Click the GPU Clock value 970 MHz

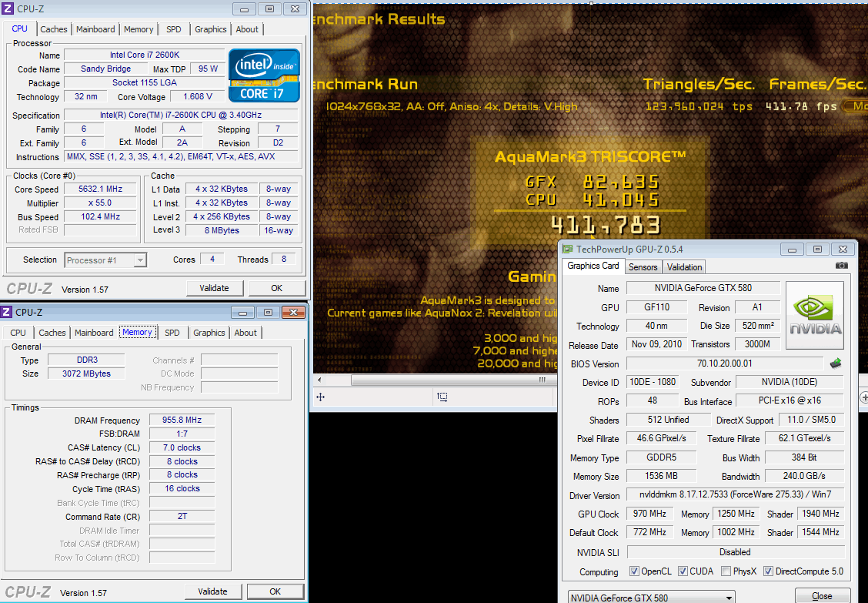click(650, 514)
